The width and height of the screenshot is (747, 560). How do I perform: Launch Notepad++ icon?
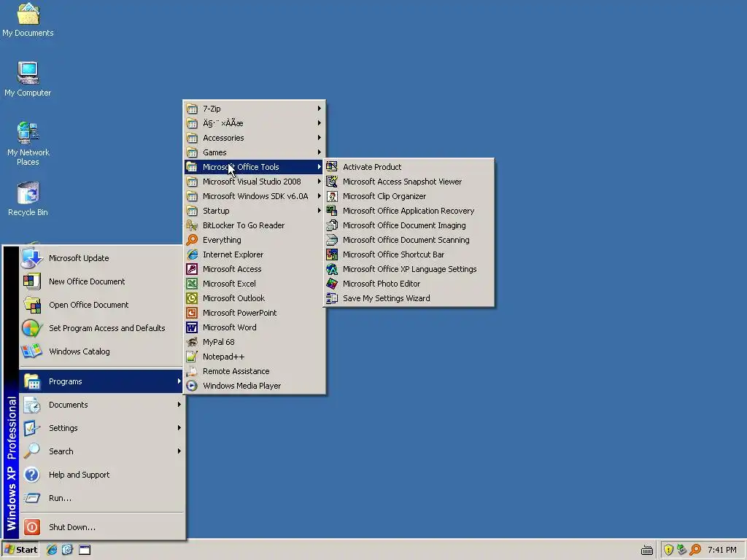(x=192, y=357)
